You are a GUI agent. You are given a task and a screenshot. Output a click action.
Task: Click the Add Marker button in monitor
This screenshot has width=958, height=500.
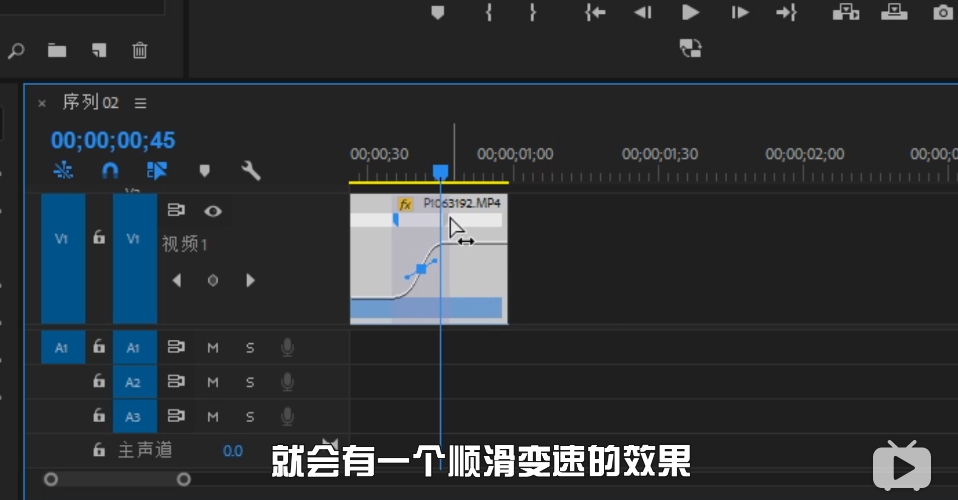click(x=437, y=12)
